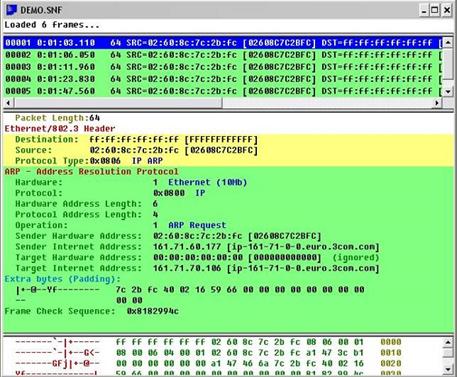The image size is (457, 377).
Task: Click the Extra bytes (Padding) heading
Action: tap(62, 279)
